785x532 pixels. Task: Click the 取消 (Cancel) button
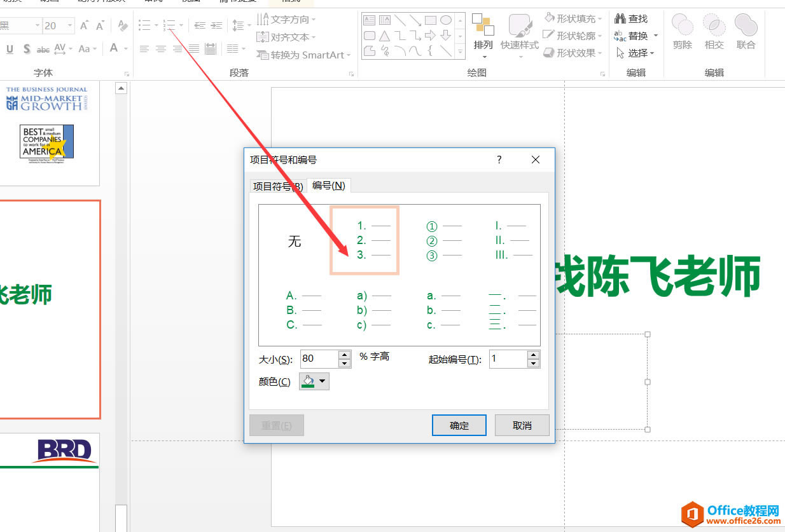[522, 425]
